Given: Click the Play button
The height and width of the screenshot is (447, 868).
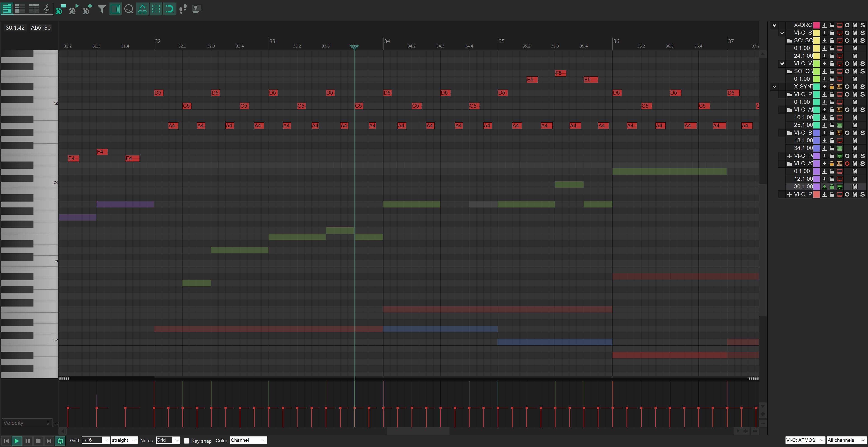Looking at the screenshot, I should click(x=17, y=441).
